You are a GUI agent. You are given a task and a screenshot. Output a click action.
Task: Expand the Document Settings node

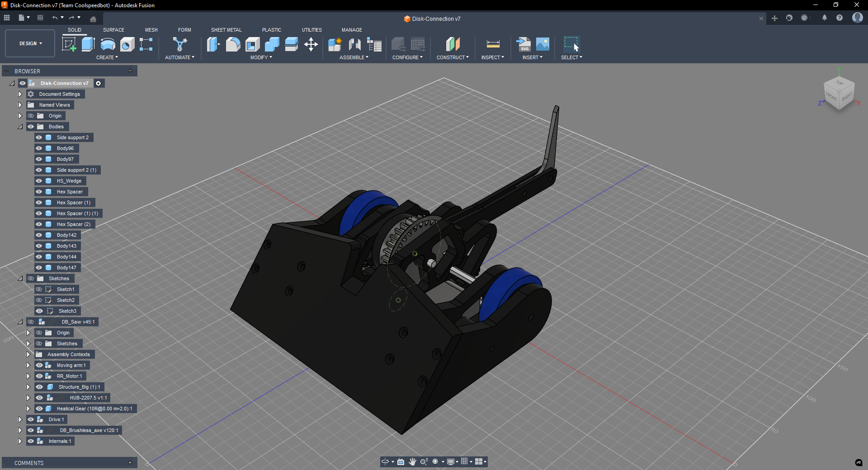click(20, 94)
